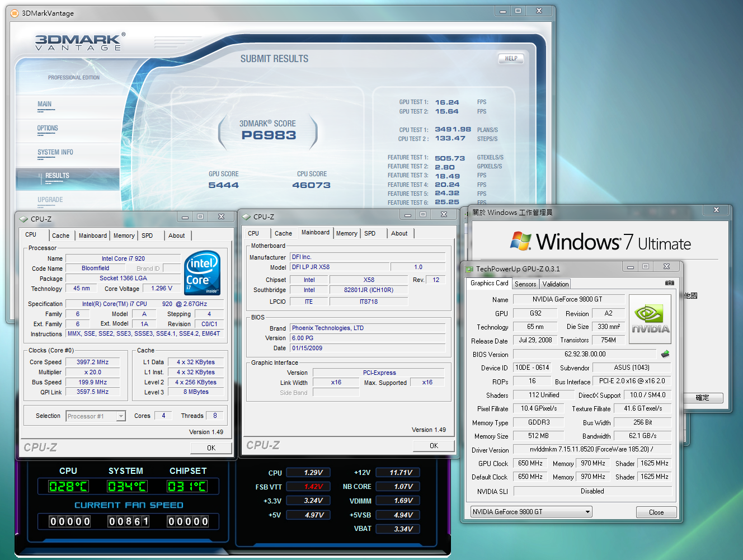Click the TechPowerUp GPU-Z title bar icon
Screen dimensions: 743x560
click(469, 269)
